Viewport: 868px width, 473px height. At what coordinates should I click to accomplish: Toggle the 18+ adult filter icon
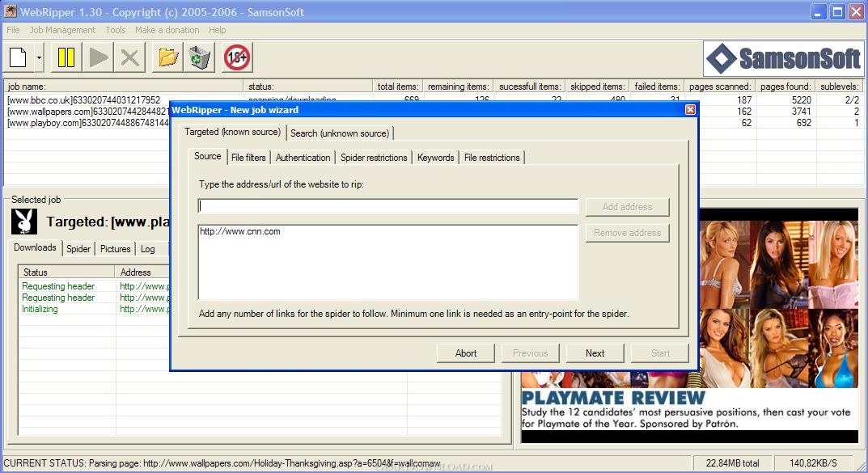(x=238, y=57)
